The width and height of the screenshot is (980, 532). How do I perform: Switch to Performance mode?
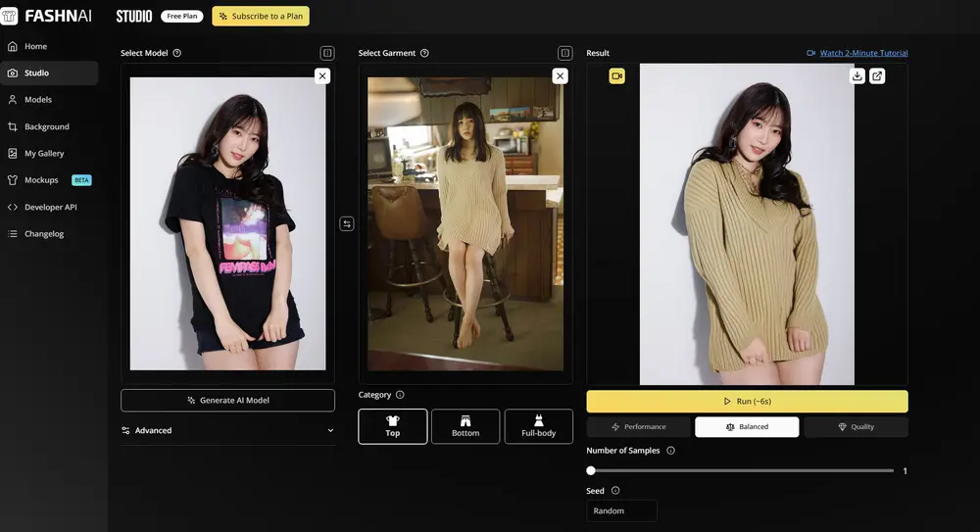click(x=638, y=427)
